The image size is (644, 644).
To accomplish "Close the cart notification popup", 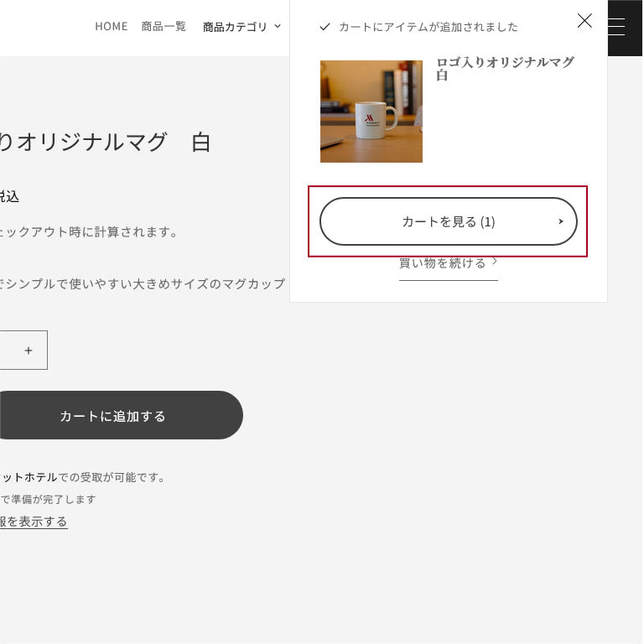I will 584,20.
